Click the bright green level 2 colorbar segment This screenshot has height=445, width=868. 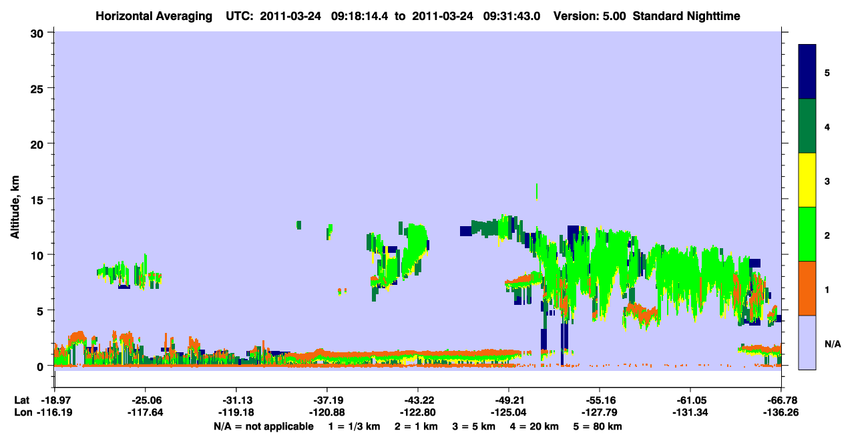(x=807, y=234)
